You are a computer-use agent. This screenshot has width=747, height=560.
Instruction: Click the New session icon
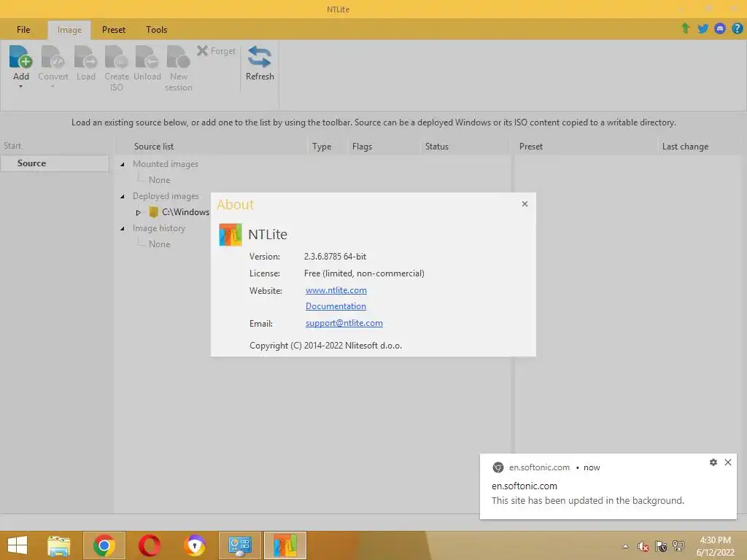click(x=178, y=57)
